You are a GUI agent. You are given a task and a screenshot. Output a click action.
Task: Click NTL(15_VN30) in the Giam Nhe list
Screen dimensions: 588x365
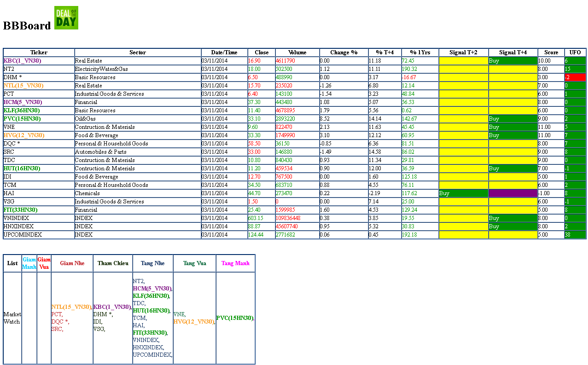(71, 307)
